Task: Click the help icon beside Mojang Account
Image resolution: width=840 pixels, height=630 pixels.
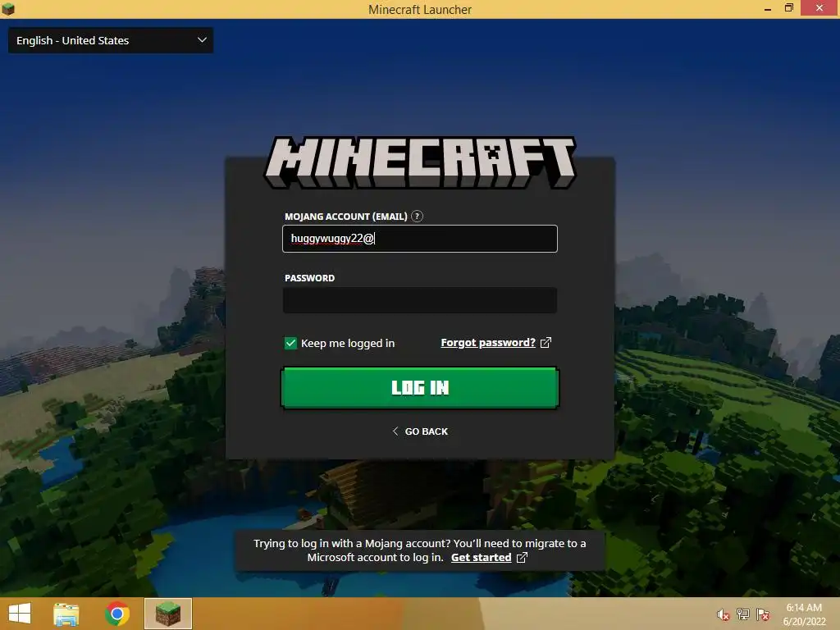Action: pyautogui.click(x=417, y=217)
